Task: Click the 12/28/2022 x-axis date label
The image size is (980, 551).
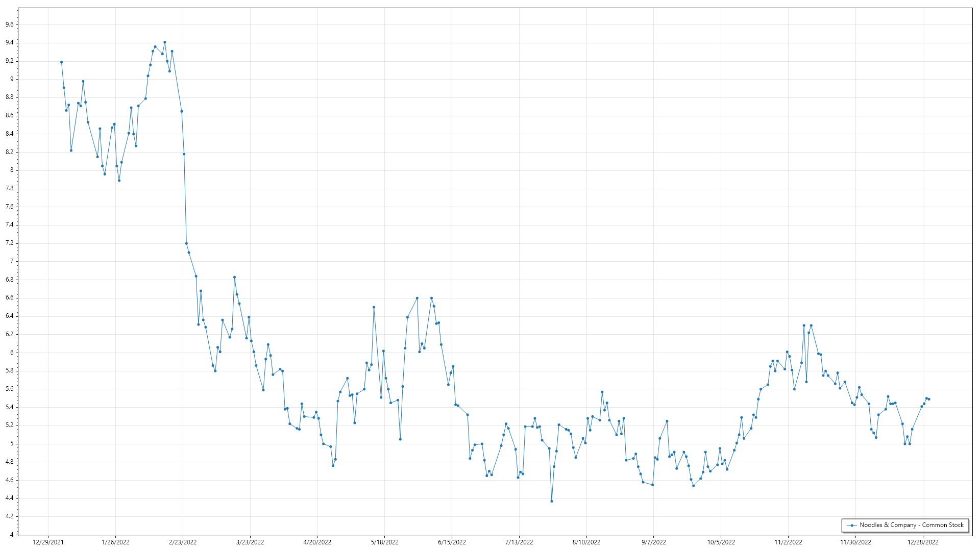Action: 922,542
